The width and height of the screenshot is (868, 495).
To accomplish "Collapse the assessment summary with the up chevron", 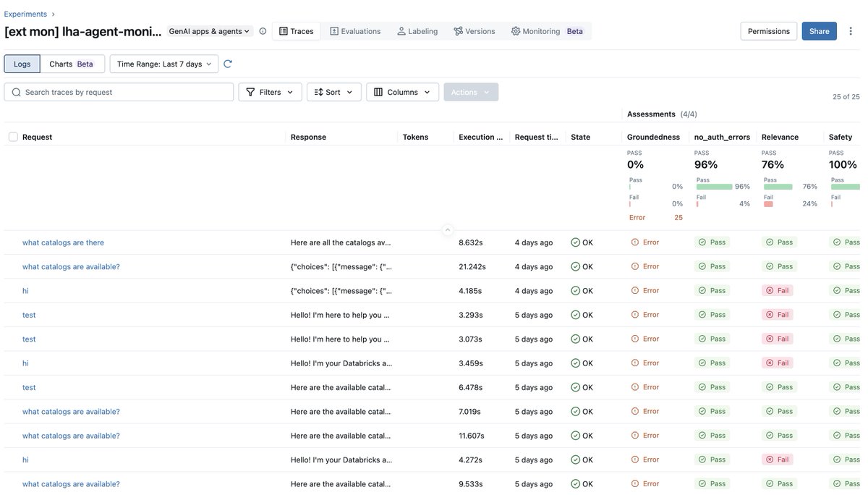I will coord(447,229).
